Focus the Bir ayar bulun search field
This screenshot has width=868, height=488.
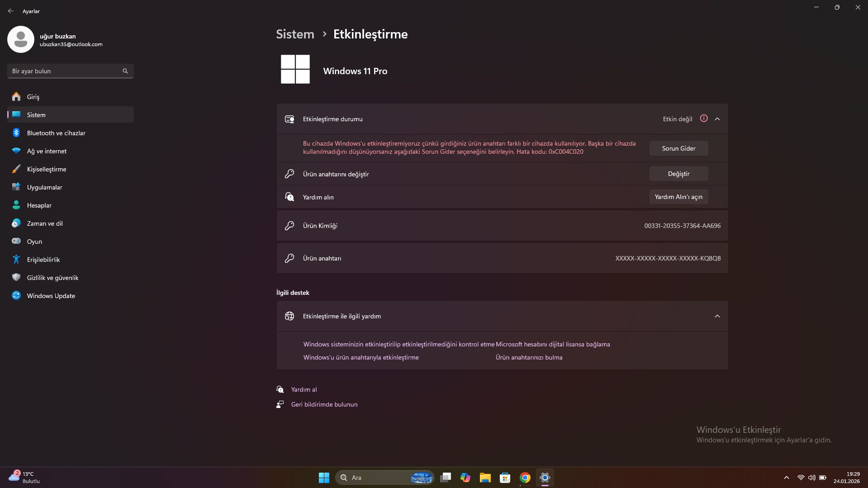[71, 71]
